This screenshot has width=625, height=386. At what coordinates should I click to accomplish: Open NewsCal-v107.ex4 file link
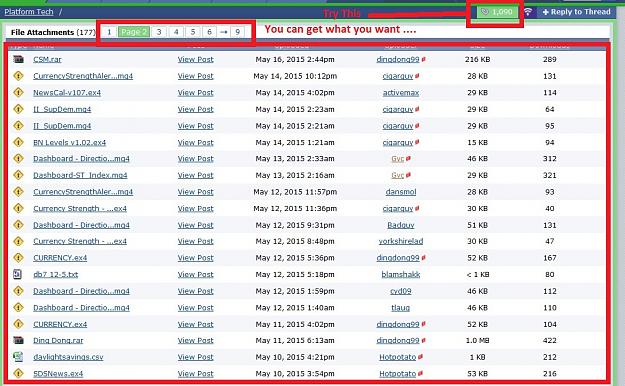(x=67, y=93)
